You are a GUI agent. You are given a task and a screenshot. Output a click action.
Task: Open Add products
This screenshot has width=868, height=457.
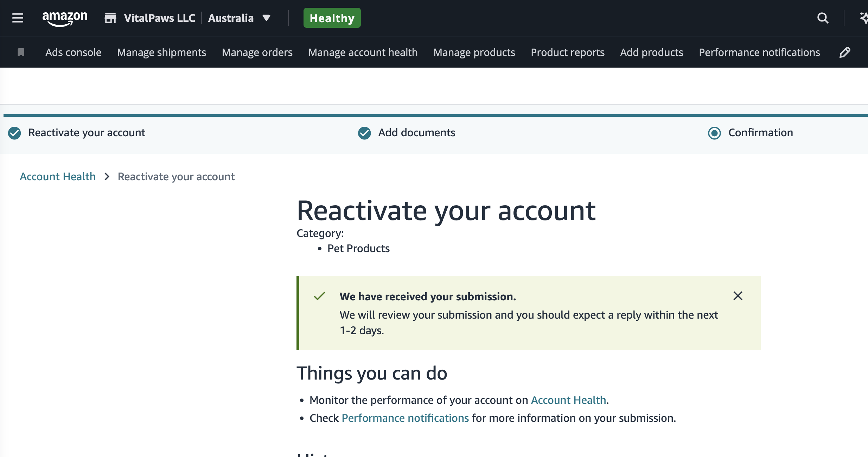(x=652, y=52)
